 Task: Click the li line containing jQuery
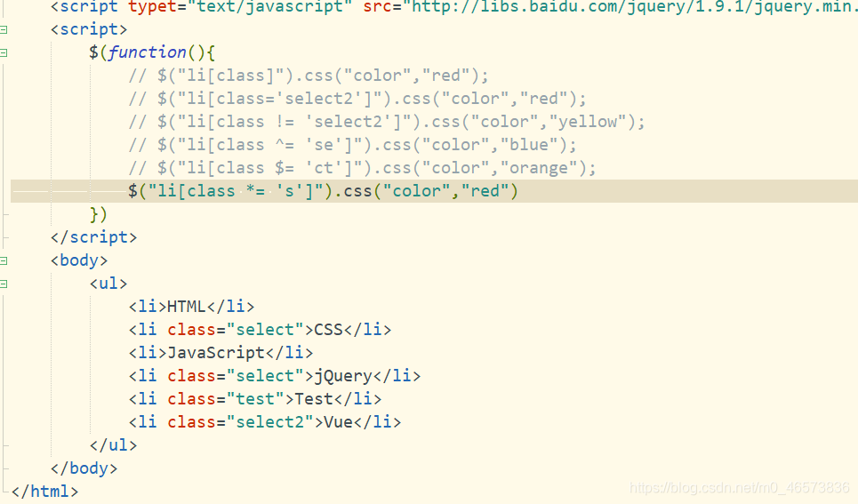pyautogui.click(x=275, y=376)
